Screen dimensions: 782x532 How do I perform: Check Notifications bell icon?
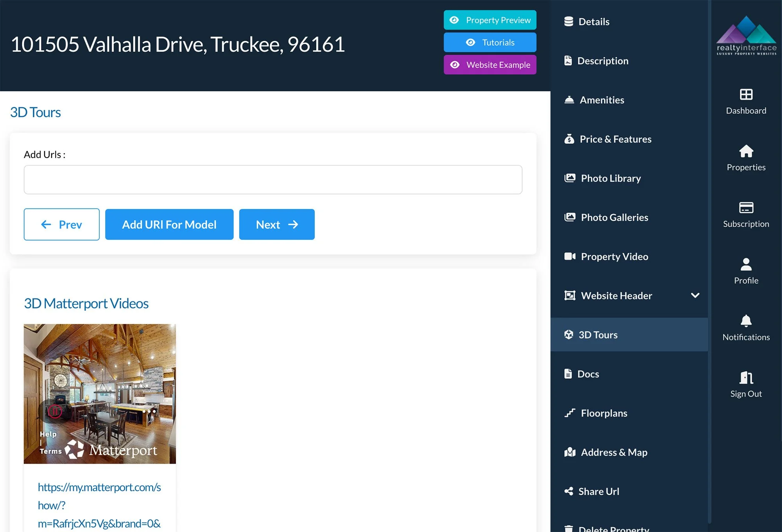pyautogui.click(x=746, y=321)
